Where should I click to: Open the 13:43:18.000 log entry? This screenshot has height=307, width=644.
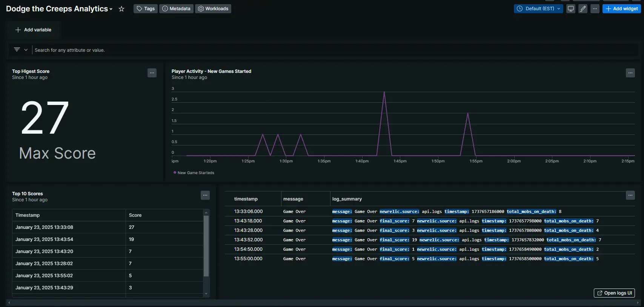(x=430, y=221)
